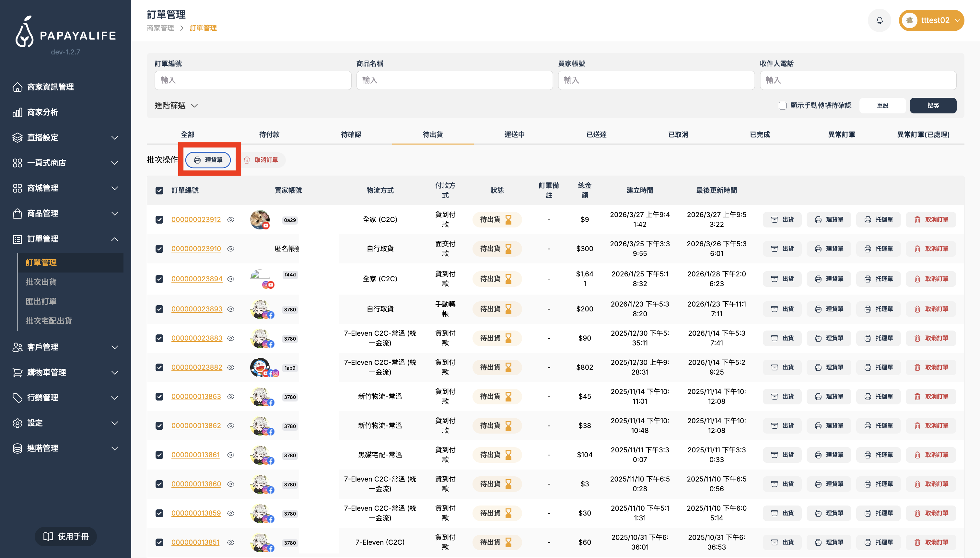Select the 客戶管理 sidebar icon
The image size is (980, 558).
[x=17, y=347]
